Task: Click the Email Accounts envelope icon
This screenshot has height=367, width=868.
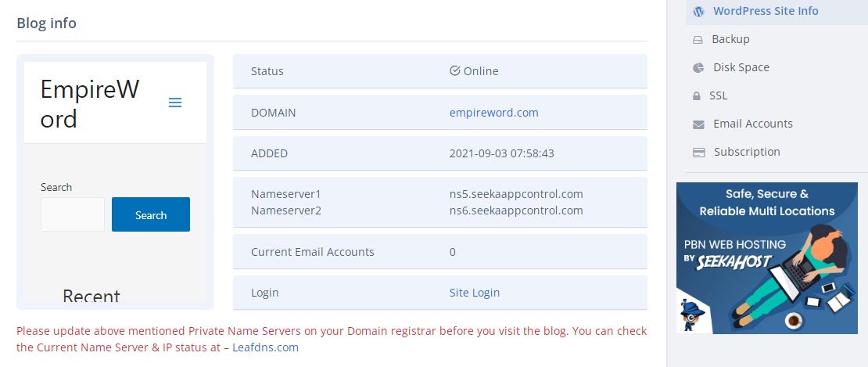Action: pos(698,124)
